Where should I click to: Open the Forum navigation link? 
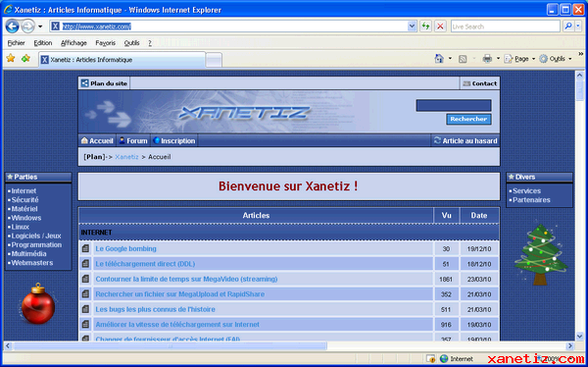click(133, 141)
